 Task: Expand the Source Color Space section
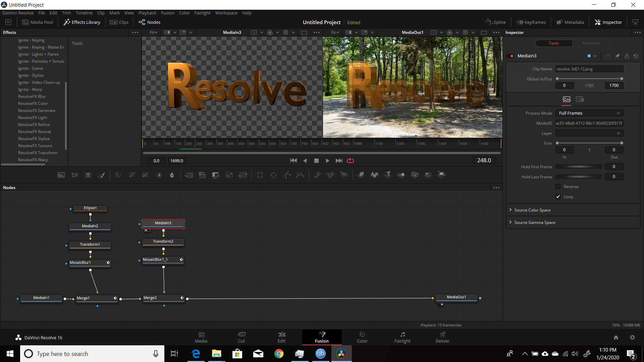tap(532, 210)
